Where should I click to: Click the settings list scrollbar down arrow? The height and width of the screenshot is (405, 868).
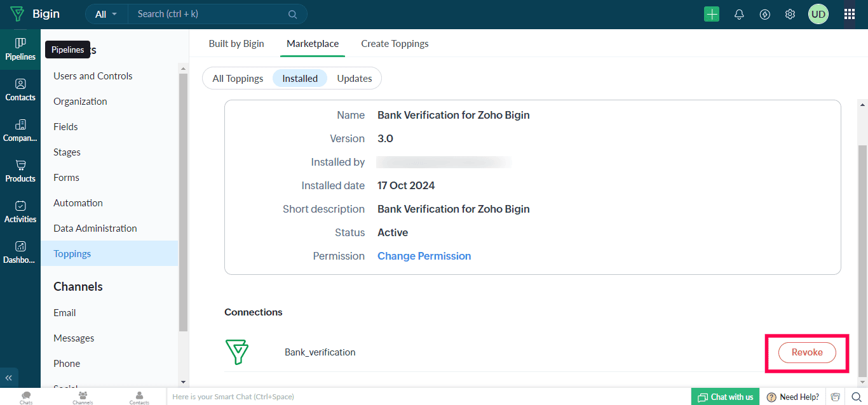[x=184, y=382]
